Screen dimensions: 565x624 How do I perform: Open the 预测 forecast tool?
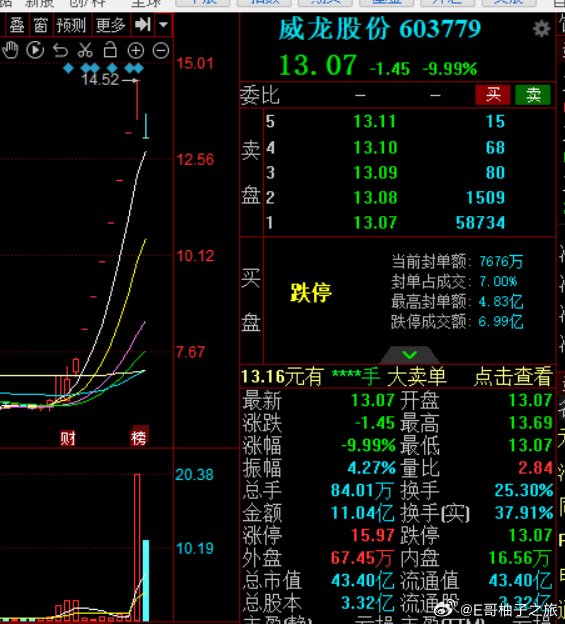71,25
